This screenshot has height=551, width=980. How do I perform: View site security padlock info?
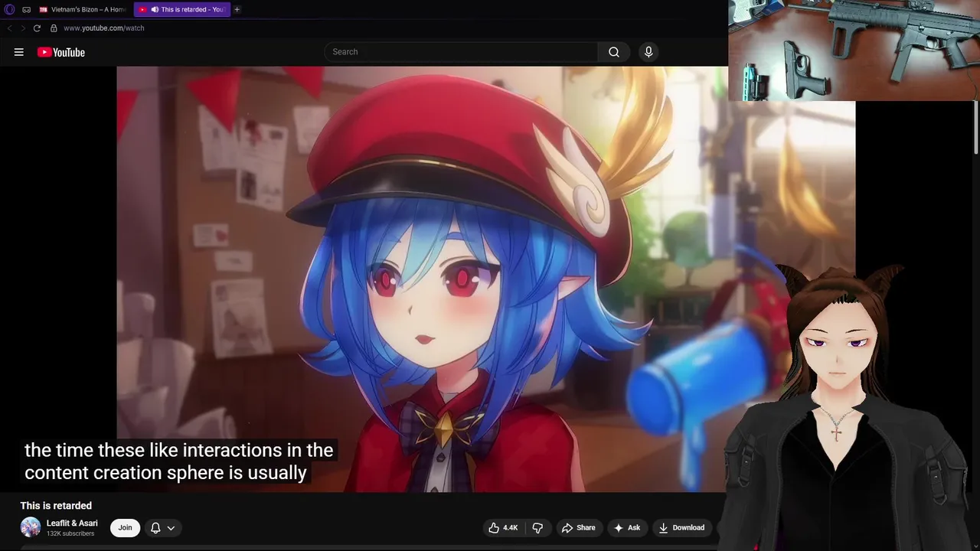click(x=54, y=28)
